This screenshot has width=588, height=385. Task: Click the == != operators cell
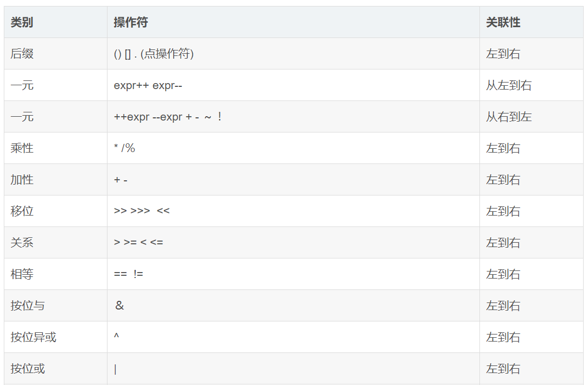click(293, 274)
